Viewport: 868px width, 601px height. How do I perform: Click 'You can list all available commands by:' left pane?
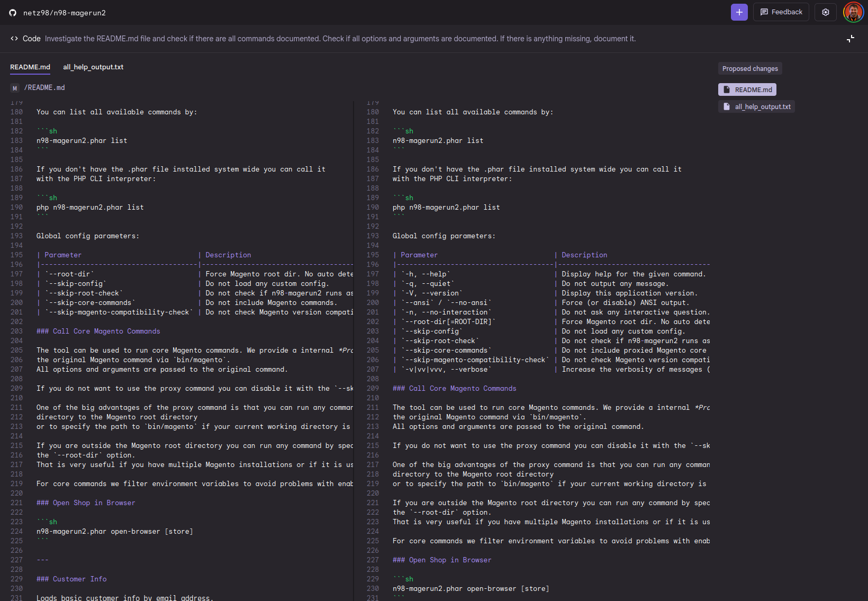(117, 112)
